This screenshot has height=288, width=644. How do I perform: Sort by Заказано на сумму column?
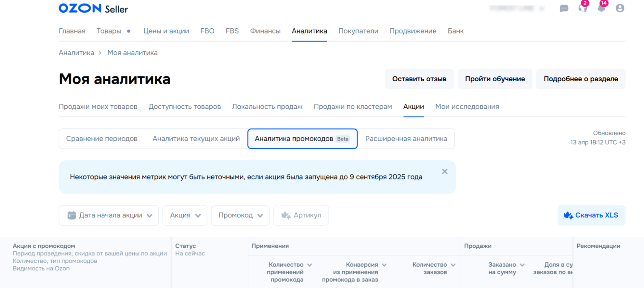[522, 265]
